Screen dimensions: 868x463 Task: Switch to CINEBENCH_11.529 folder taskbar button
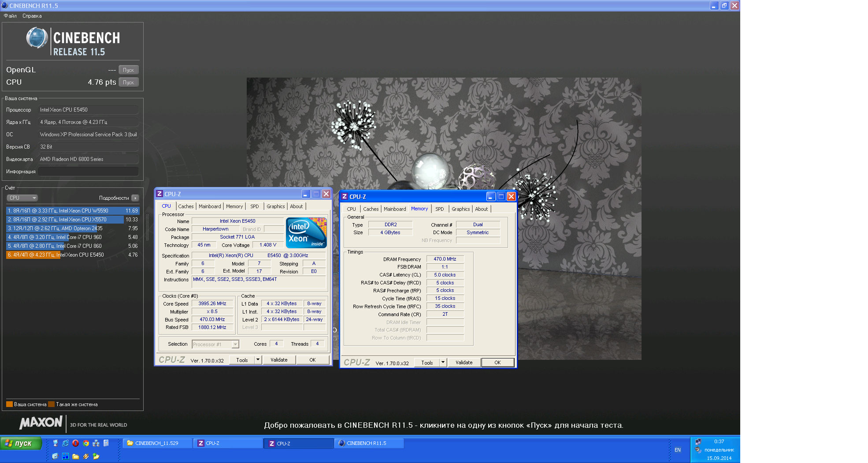(x=157, y=443)
